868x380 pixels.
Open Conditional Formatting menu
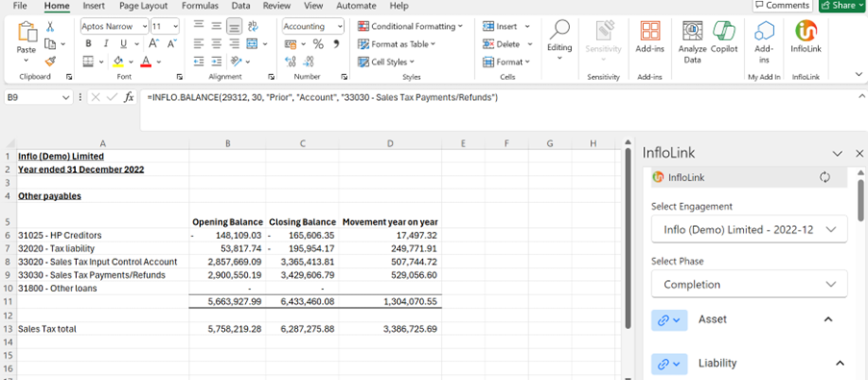click(410, 26)
